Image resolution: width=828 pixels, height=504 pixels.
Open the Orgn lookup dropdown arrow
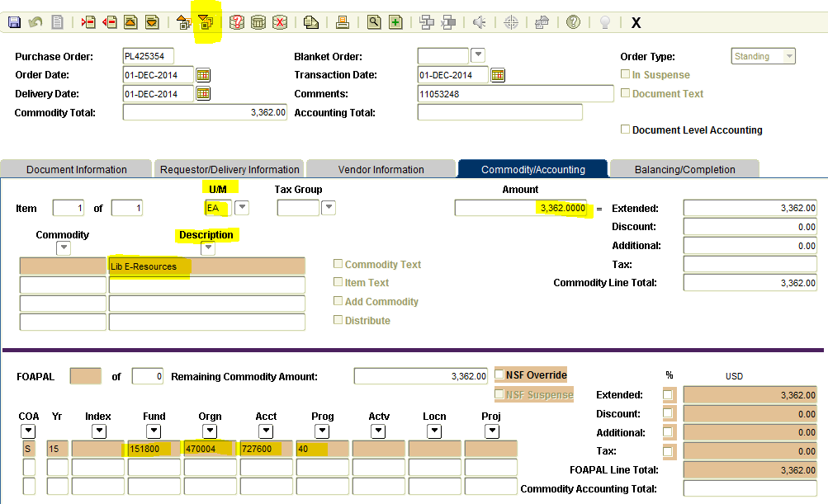[x=210, y=431]
